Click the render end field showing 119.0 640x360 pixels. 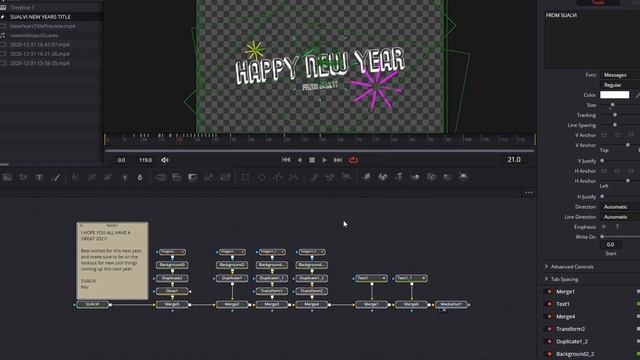click(146, 160)
